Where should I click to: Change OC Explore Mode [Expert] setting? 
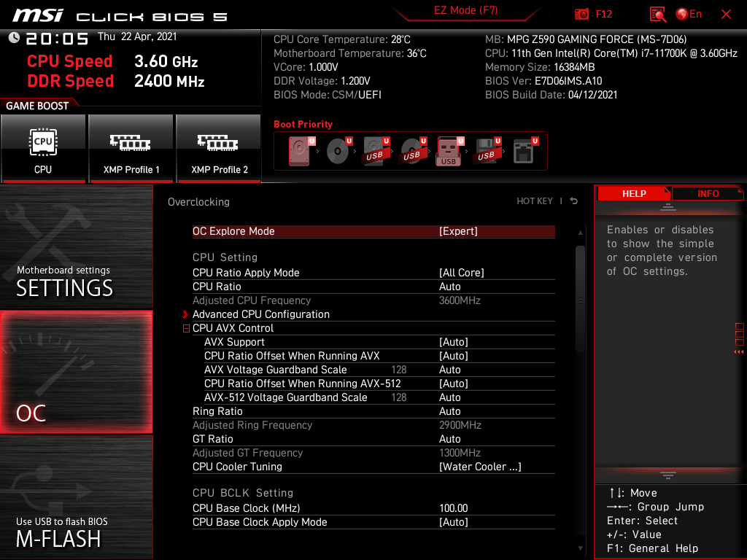(373, 231)
